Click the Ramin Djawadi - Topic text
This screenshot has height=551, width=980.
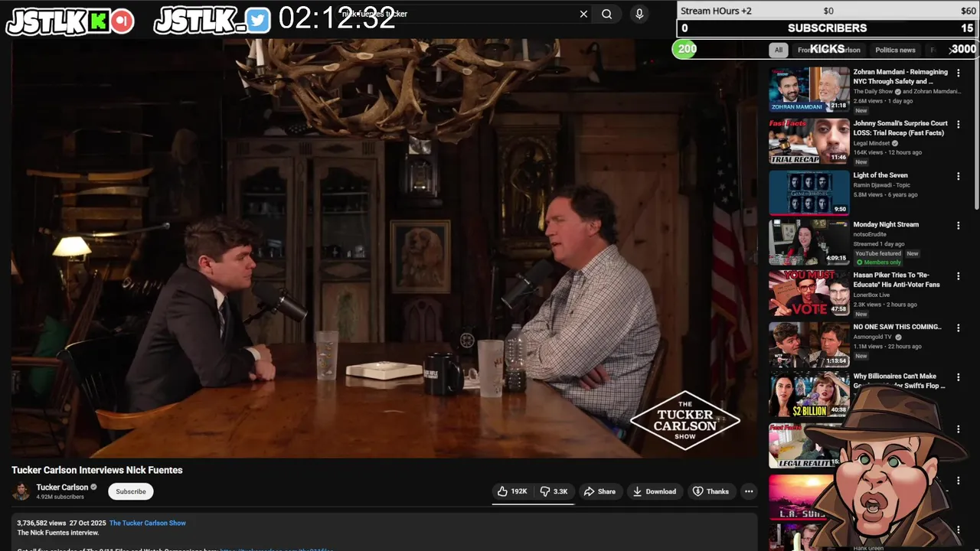pos(882,185)
